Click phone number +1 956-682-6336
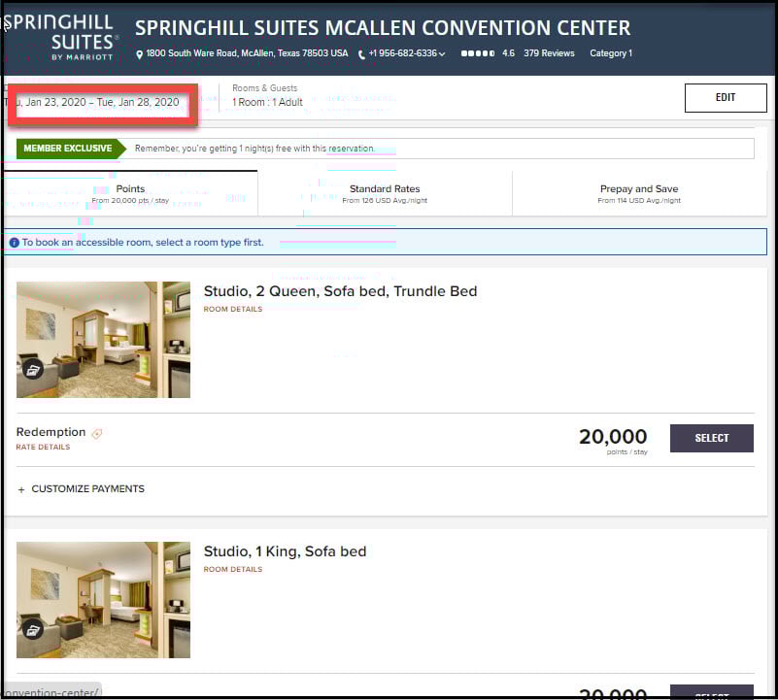The height and width of the screenshot is (700, 778). coord(402,53)
